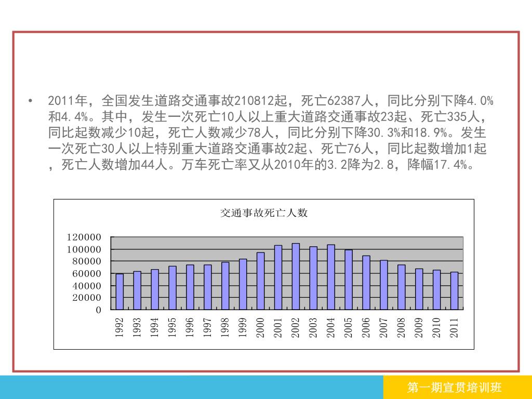Viewport: 532px width, 399px height.
Task: Click the text line starting 同比起数减少10起
Action: [x=267, y=132]
